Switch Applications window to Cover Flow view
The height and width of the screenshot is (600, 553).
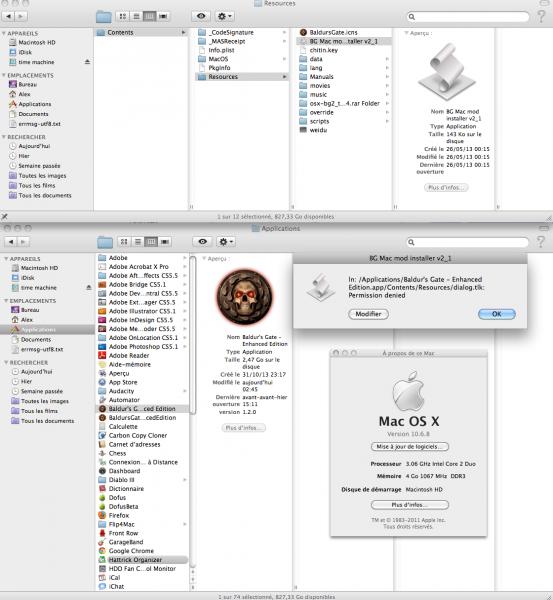165,241
